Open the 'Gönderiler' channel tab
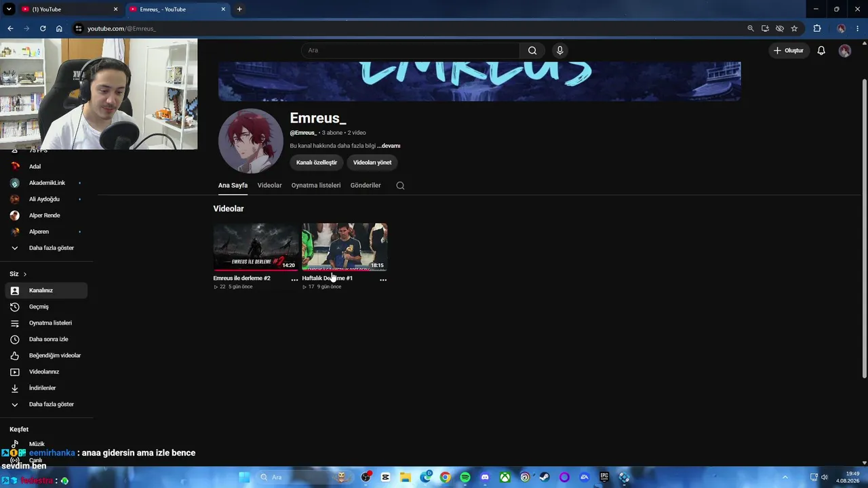Screen dimensions: 868x488 pyautogui.click(x=366, y=186)
